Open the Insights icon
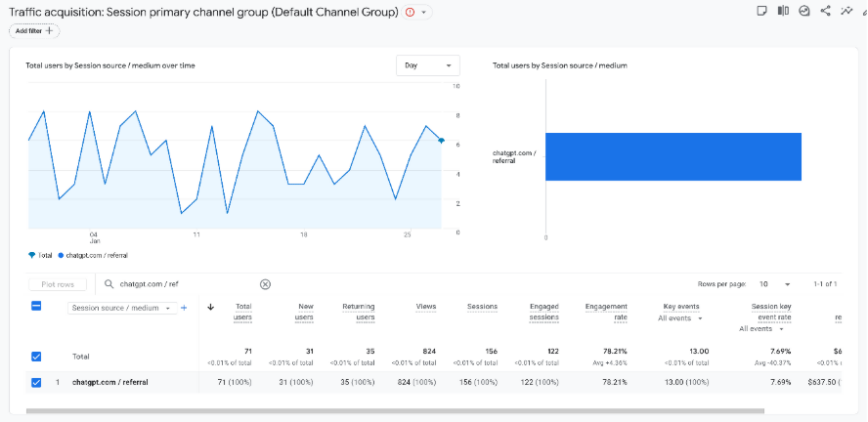 tap(804, 11)
